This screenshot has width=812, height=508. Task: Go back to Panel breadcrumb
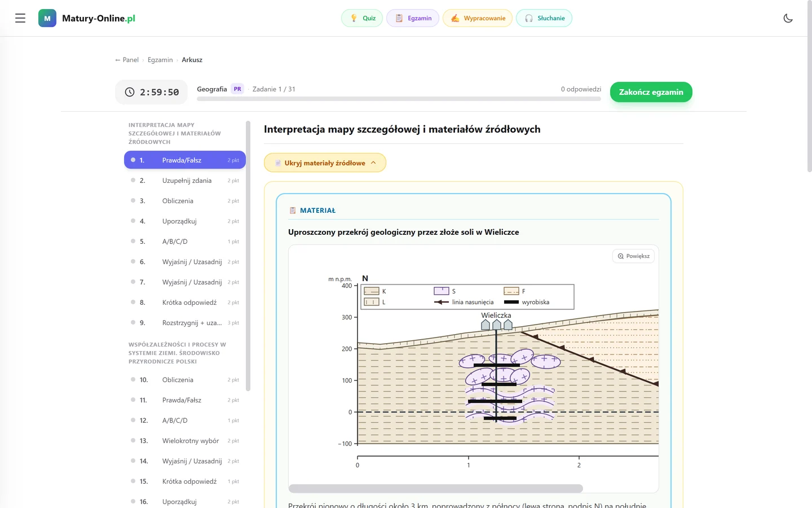tap(127, 60)
